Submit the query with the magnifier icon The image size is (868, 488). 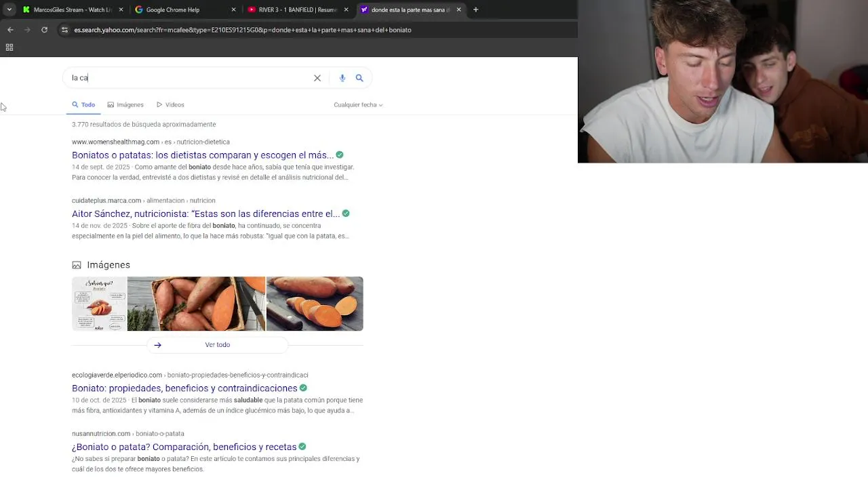coord(359,78)
